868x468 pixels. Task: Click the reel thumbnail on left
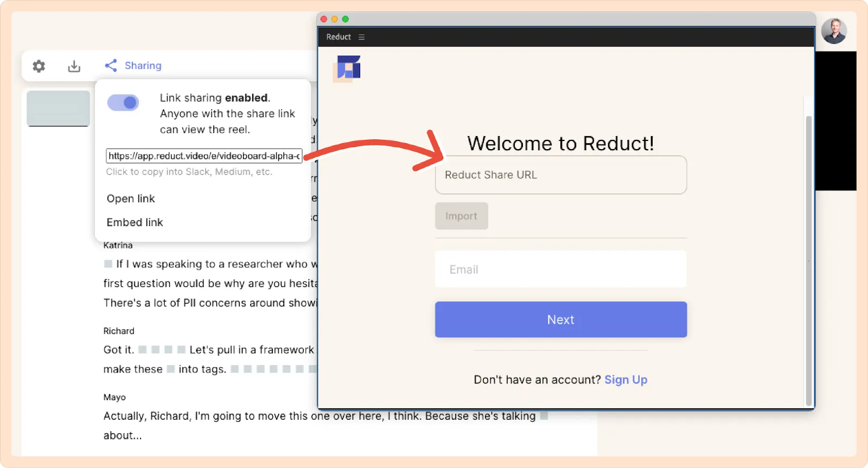click(59, 108)
